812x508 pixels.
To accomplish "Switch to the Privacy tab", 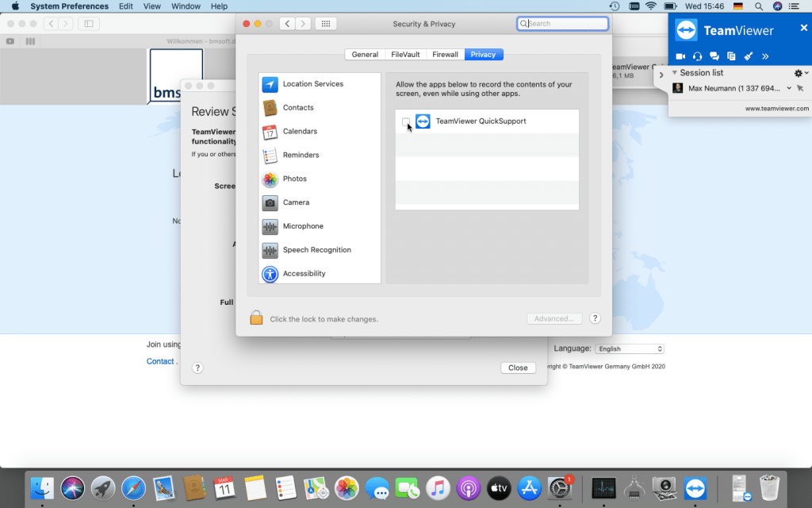I will tap(483, 55).
